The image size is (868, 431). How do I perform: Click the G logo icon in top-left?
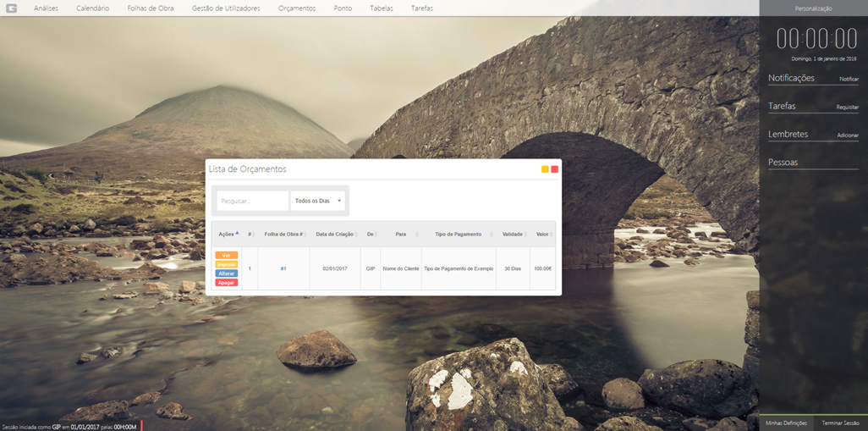[11, 8]
